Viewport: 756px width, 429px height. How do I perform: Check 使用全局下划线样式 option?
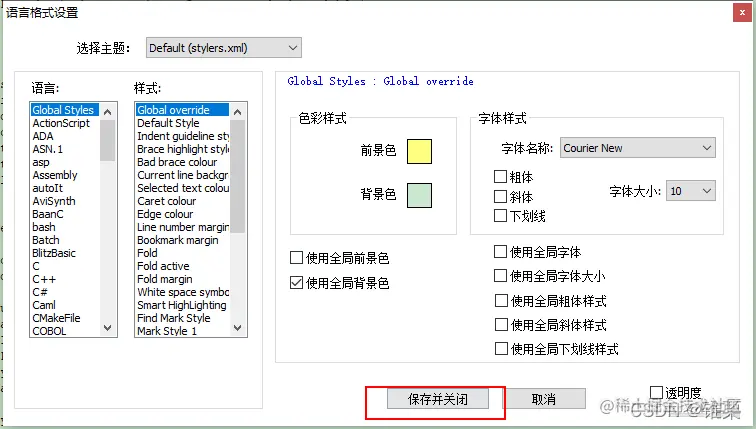(501, 349)
